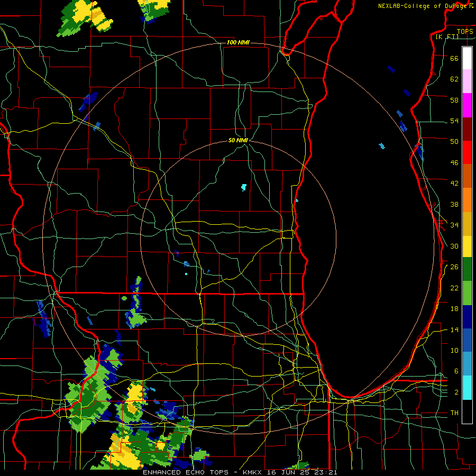Select the bright red legend swatch

pyautogui.click(x=467, y=152)
